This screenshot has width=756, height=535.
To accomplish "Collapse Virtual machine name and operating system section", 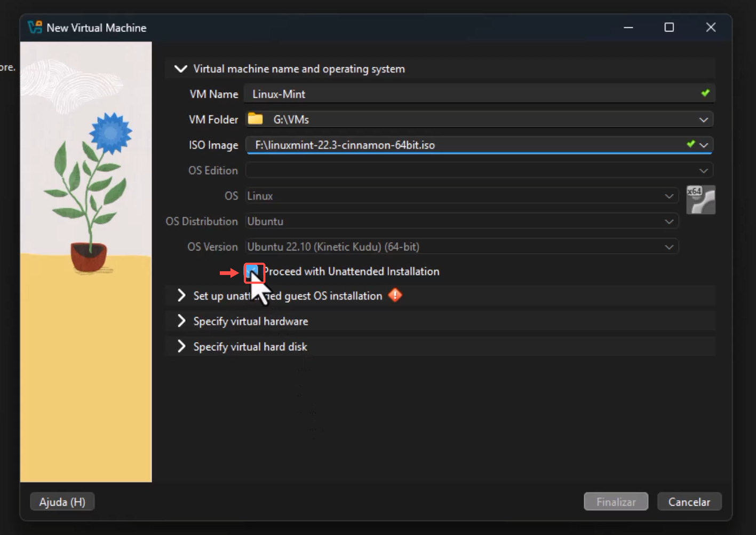I will click(181, 69).
